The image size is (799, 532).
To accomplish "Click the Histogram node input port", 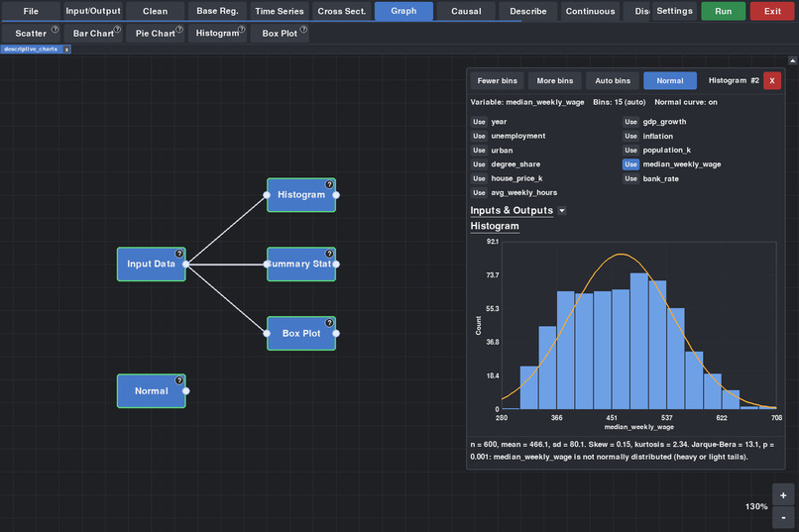I will (267, 195).
